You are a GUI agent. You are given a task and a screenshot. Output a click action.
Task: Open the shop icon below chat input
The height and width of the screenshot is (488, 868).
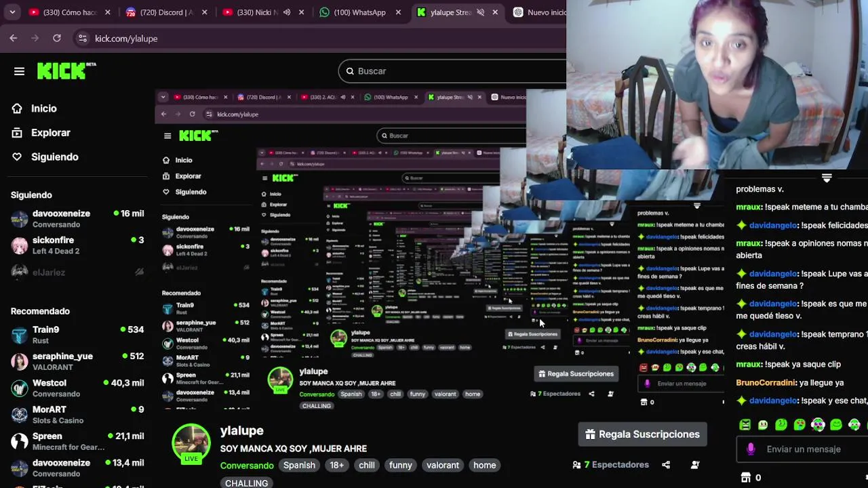point(746,478)
